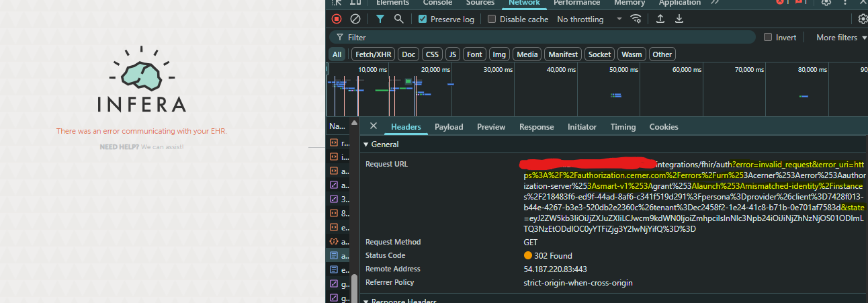
Task: Switch to Elements panel tab
Action: tap(392, 3)
